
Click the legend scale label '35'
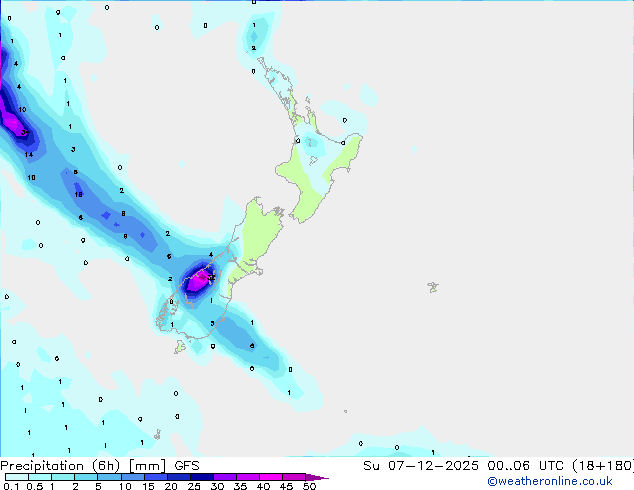click(240, 486)
